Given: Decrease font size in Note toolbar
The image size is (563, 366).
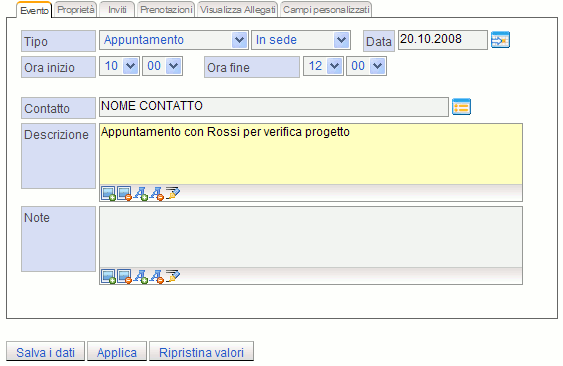Looking at the screenshot, I should tap(157, 277).
